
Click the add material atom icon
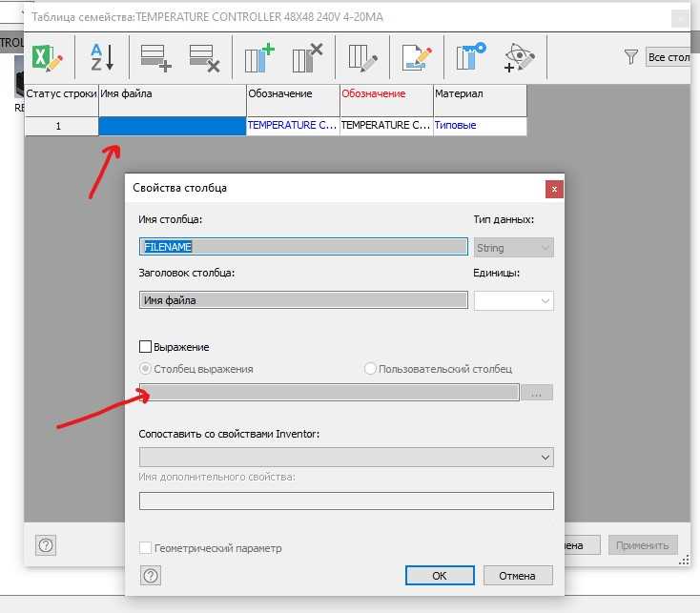(519, 58)
